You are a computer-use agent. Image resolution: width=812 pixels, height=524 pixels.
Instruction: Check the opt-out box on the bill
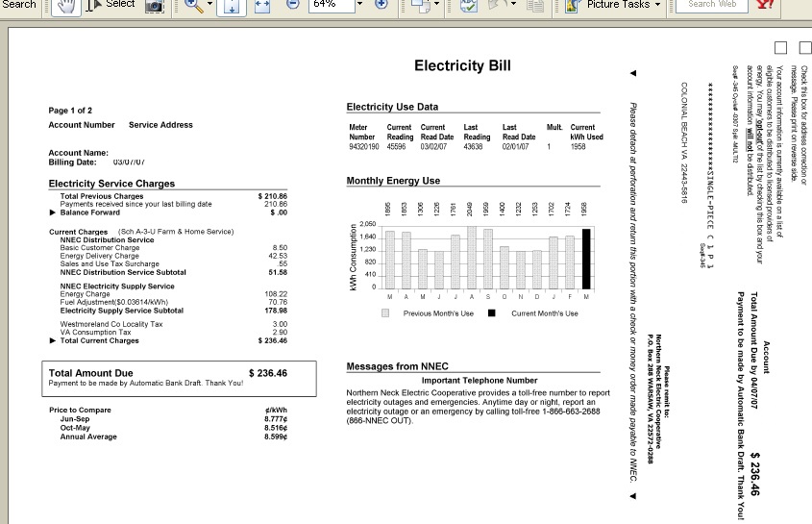pyautogui.click(x=780, y=47)
